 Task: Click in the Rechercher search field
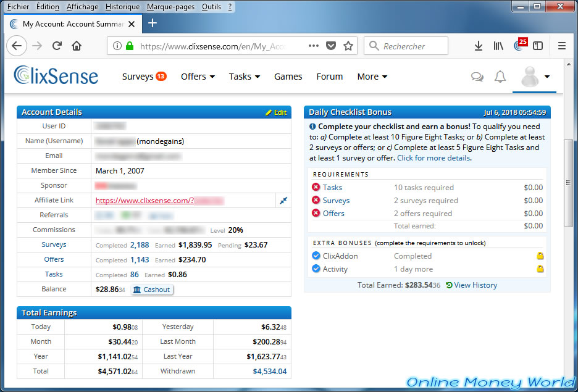pyautogui.click(x=411, y=46)
